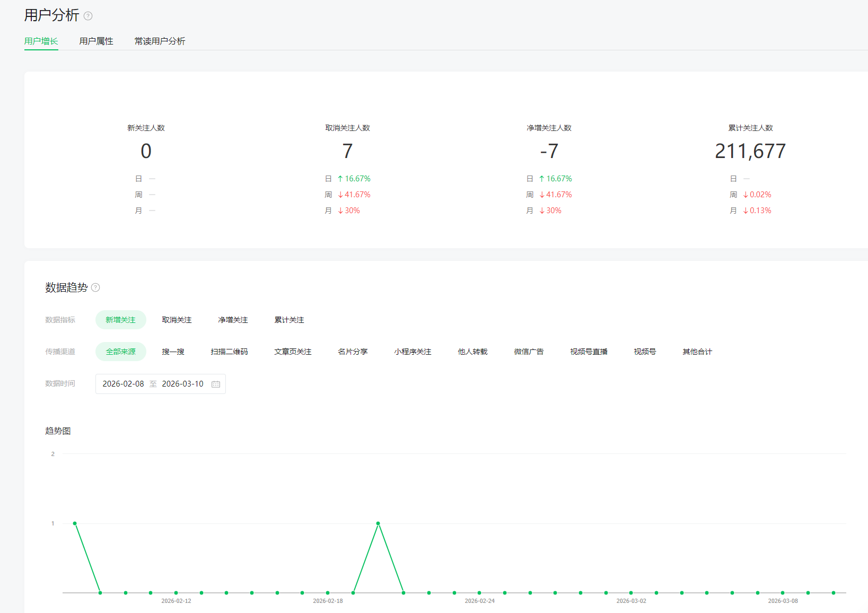Pick 名片分享 channel filter
The width and height of the screenshot is (868, 613).
coord(353,352)
